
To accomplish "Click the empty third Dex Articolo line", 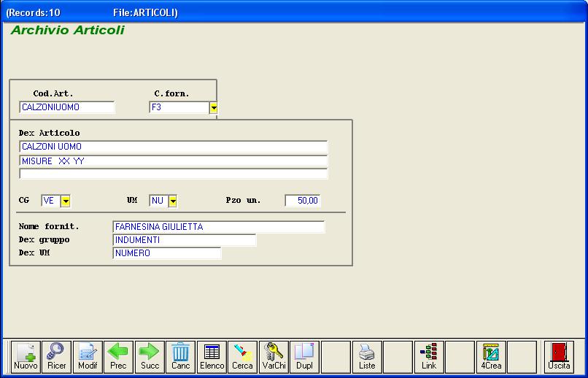I will 173,174.
